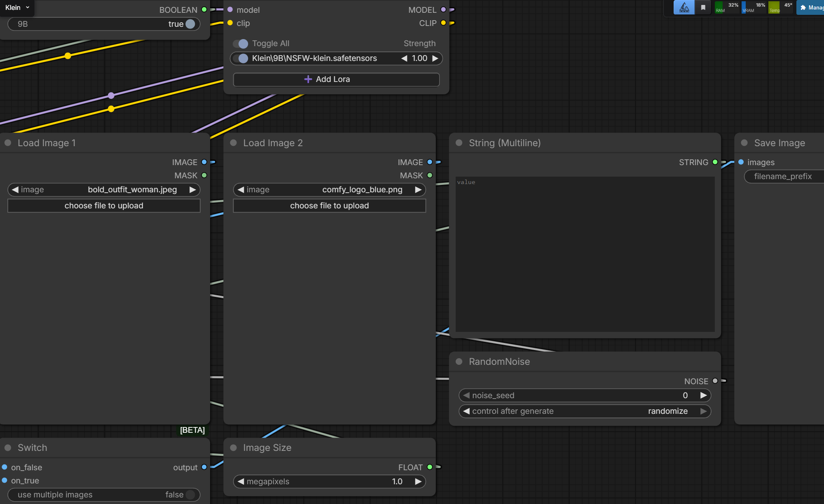This screenshot has height=504, width=824.
Task: Click the iceberg logo icon in top toolbar
Action: (684, 7)
